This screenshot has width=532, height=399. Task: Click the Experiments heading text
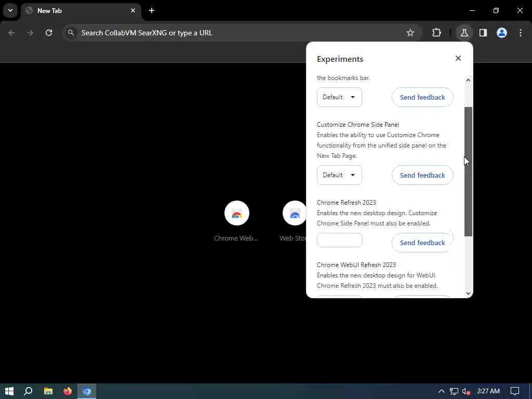(x=340, y=59)
